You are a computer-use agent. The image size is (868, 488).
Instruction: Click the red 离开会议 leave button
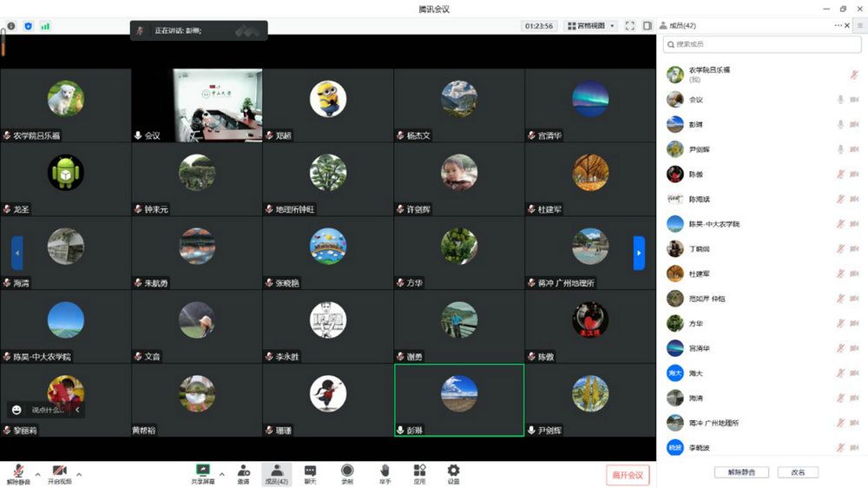pyautogui.click(x=627, y=475)
